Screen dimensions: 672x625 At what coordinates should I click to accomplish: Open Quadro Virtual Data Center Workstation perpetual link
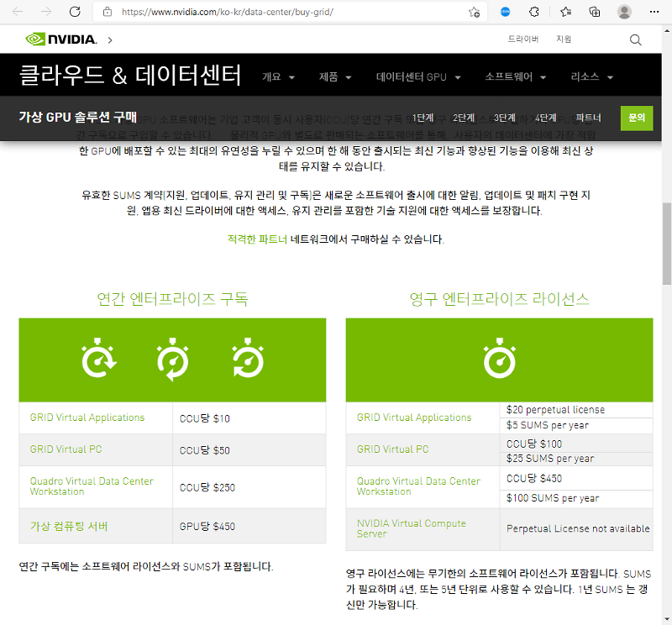418,486
